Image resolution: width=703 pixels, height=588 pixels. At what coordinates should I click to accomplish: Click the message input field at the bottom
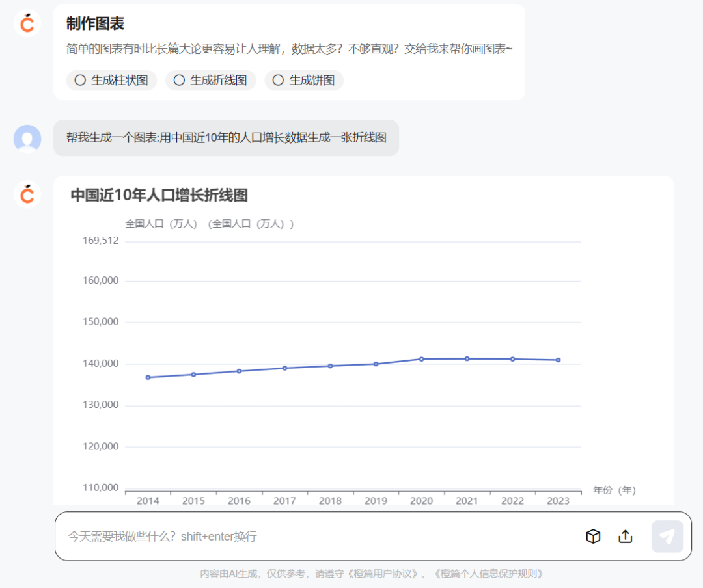click(x=260, y=536)
